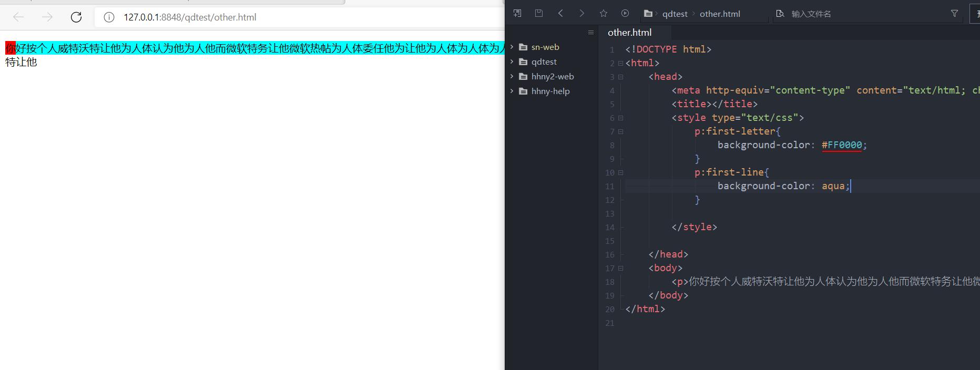
Task: Click the DOCTYPE declaration on line 1
Action: pos(668,49)
